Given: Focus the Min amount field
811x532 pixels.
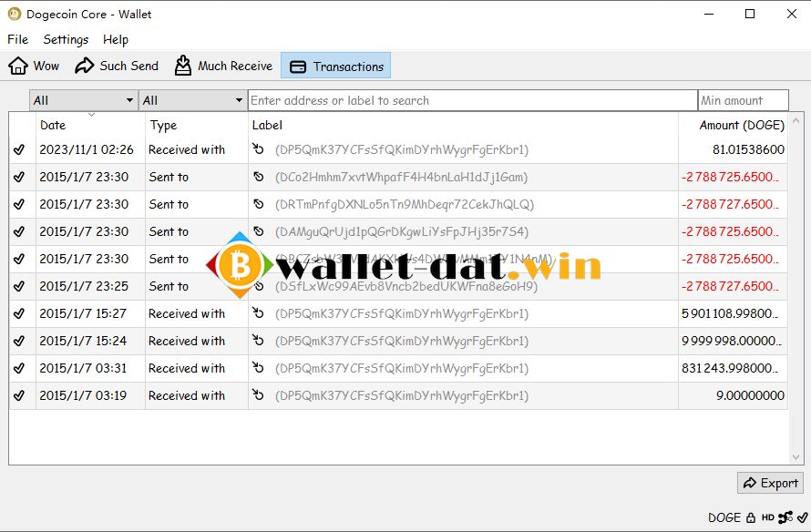Looking at the screenshot, I should point(744,100).
